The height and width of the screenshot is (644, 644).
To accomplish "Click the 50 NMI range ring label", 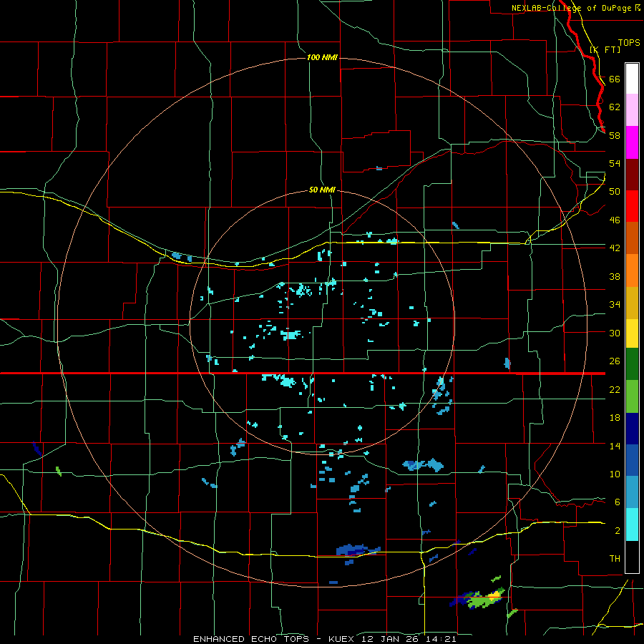I will 322,190.
